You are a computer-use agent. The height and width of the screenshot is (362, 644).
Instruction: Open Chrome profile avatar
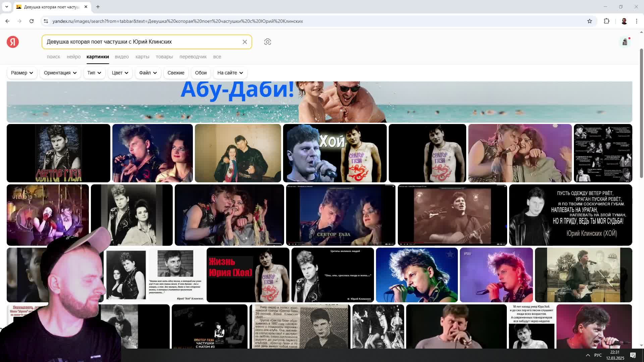pyautogui.click(x=624, y=21)
